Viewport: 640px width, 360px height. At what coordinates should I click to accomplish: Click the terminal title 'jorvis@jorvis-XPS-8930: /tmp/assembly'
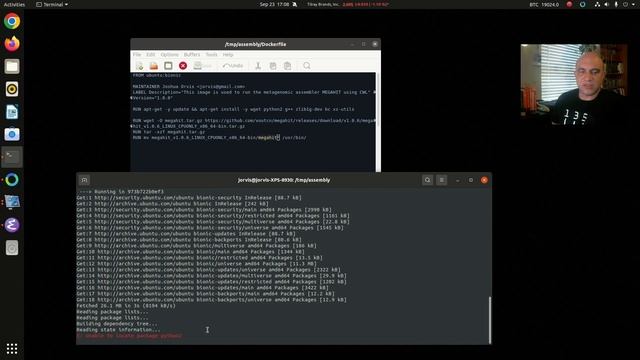pyautogui.click(x=284, y=180)
